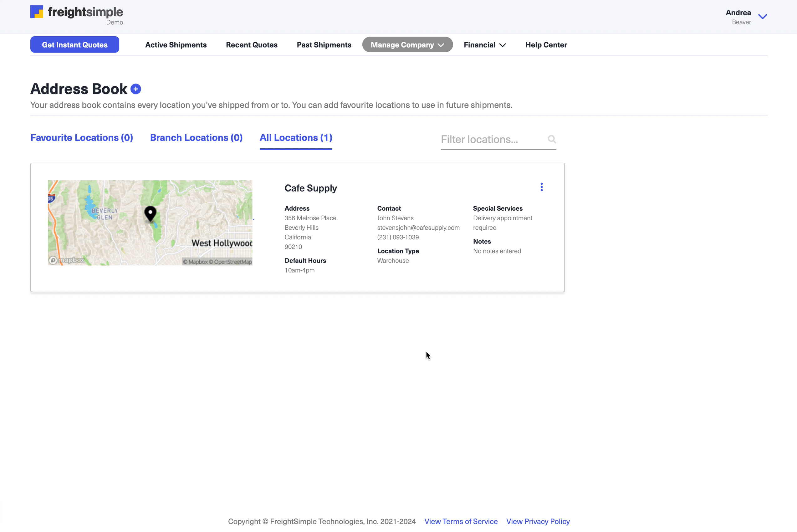Navigate to Past Shipments
The image size is (797, 532).
[x=324, y=45]
